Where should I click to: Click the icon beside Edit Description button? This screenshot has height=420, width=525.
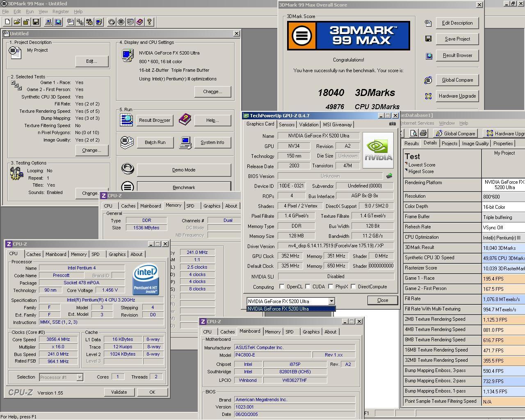(428, 23)
